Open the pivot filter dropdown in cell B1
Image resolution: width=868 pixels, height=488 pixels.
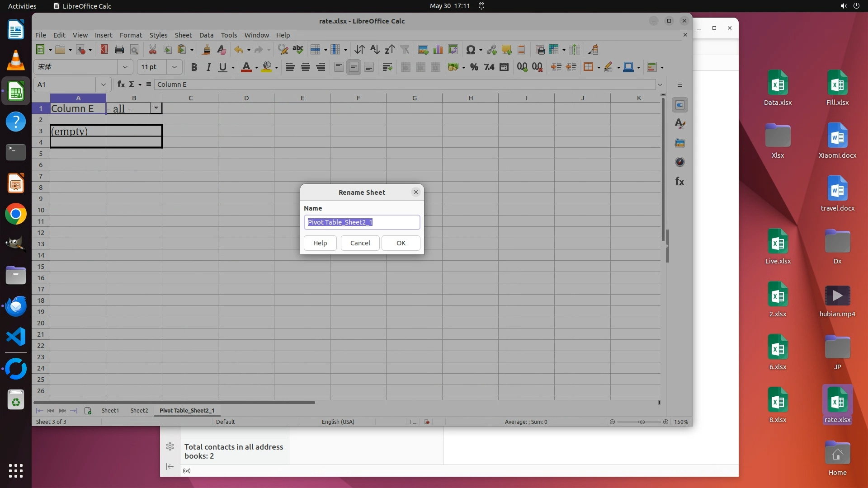156,108
